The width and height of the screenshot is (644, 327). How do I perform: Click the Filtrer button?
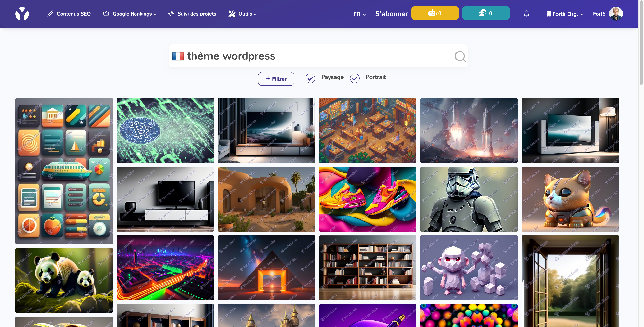(x=276, y=79)
